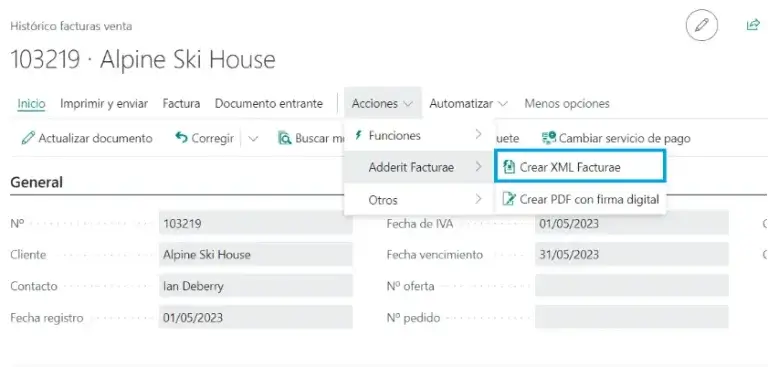Open the Acciones menu

click(x=383, y=103)
